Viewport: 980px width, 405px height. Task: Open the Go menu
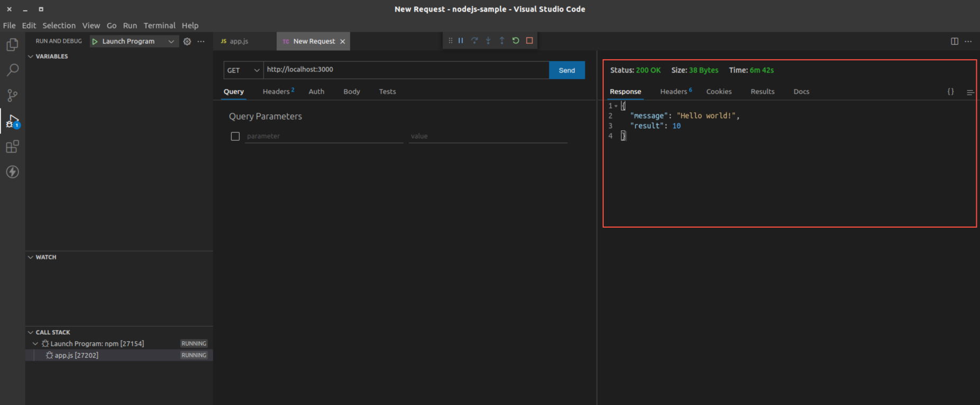click(112, 25)
